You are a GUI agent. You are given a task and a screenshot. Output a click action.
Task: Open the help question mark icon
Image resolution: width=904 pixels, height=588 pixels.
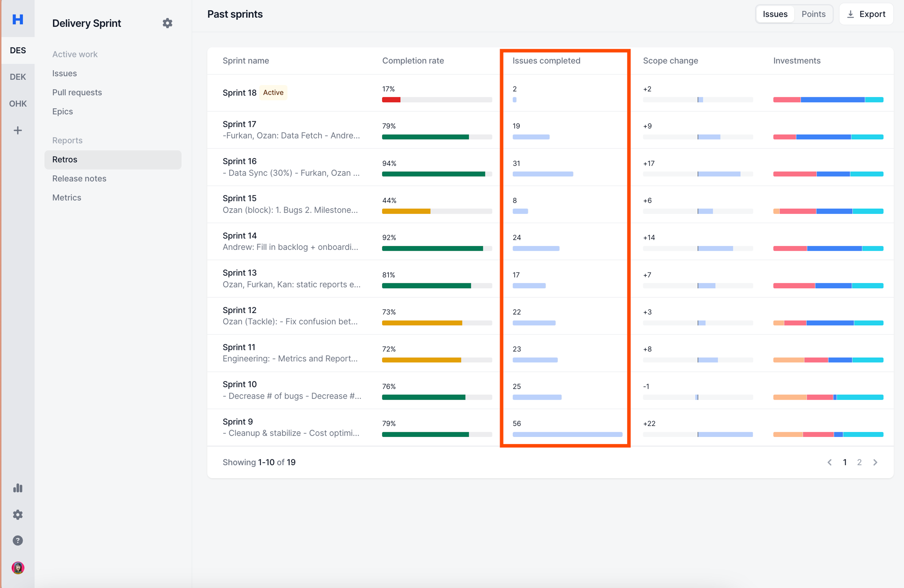pos(18,541)
